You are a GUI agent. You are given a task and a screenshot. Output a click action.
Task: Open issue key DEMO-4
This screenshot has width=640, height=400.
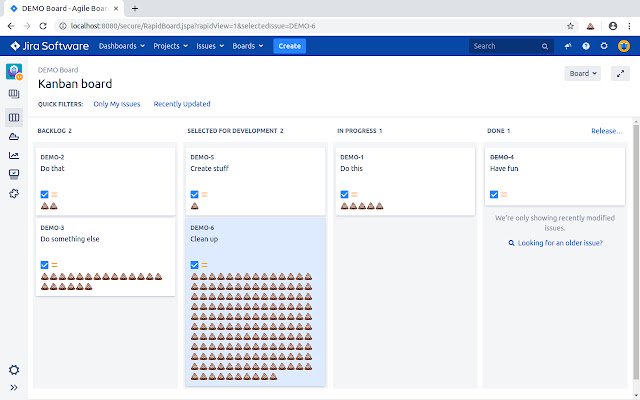click(502, 157)
